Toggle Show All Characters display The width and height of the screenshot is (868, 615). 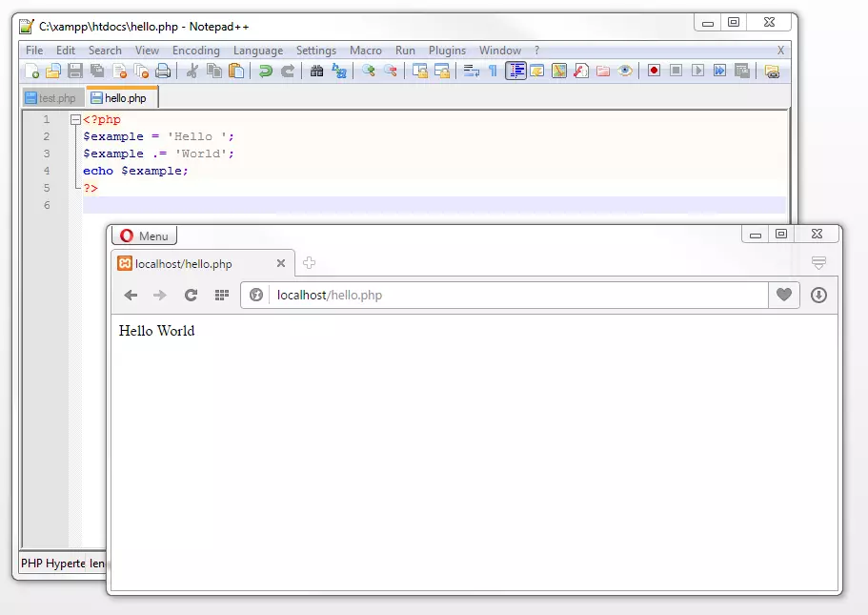pyautogui.click(x=495, y=70)
